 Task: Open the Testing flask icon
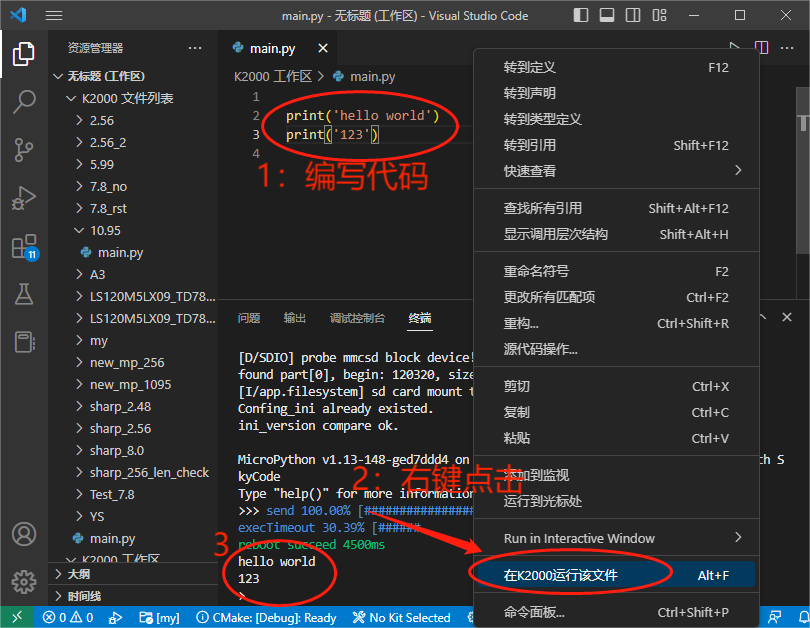(x=24, y=294)
